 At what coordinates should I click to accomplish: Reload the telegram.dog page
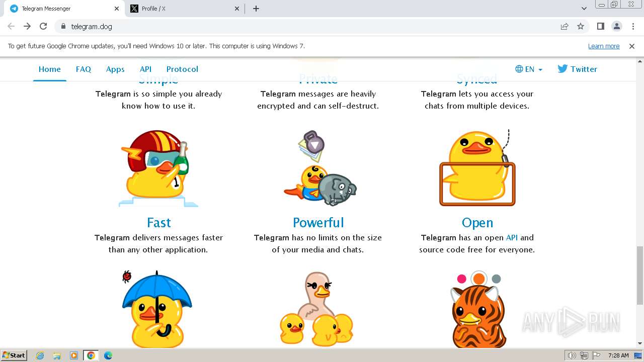pos(43,26)
